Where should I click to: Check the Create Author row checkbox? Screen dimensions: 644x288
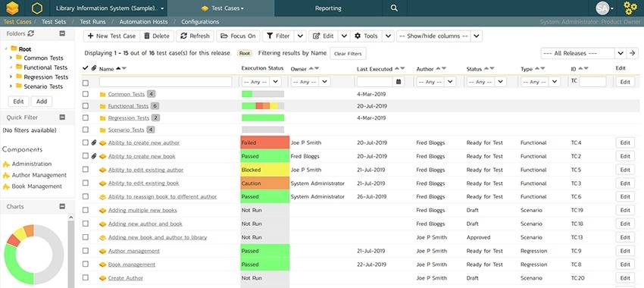[x=86, y=278]
